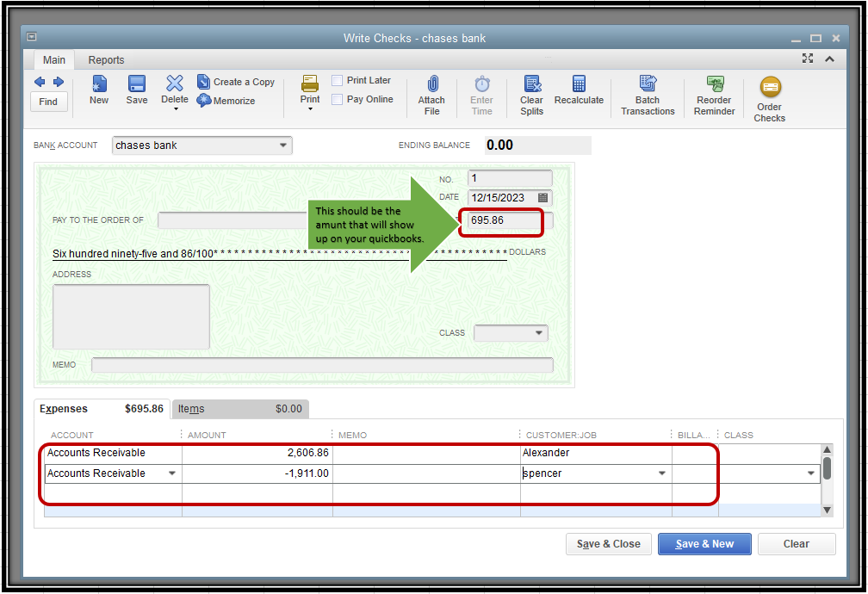
Task: Select the Items tab
Action: (x=191, y=409)
